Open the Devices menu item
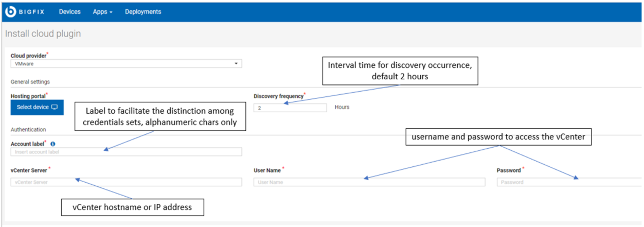 69,12
